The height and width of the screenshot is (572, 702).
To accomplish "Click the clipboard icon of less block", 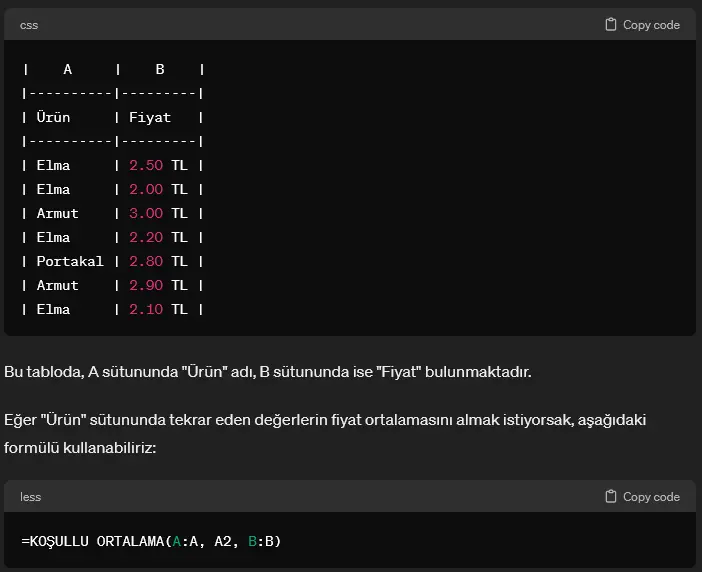I will tap(611, 496).
